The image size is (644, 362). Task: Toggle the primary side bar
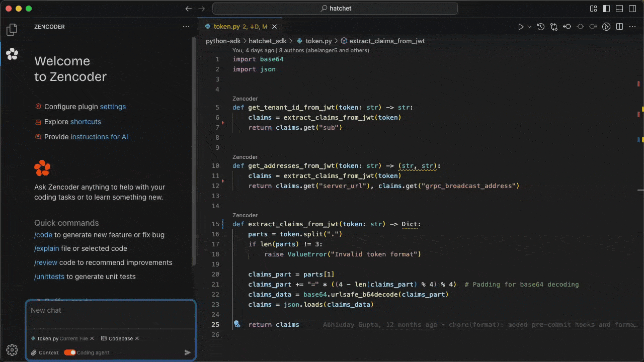pos(606,9)
